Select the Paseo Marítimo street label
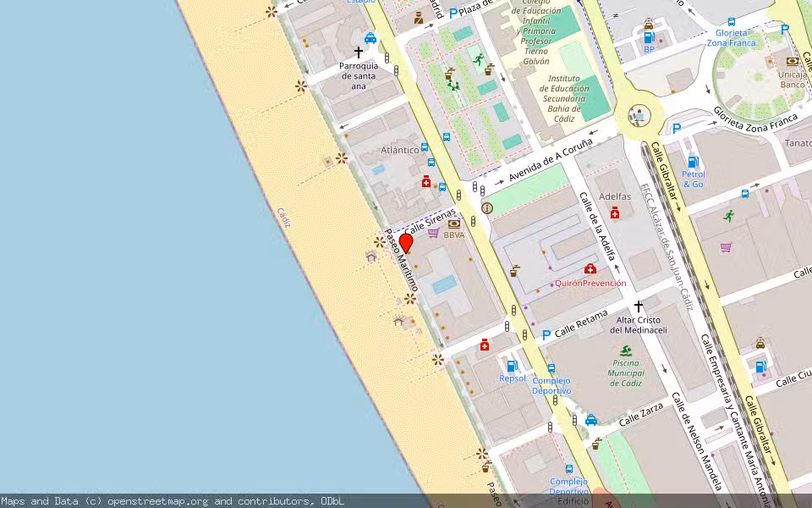Image resolution: width=812 pixels, height=508 pixels. [x=401, y=260]
